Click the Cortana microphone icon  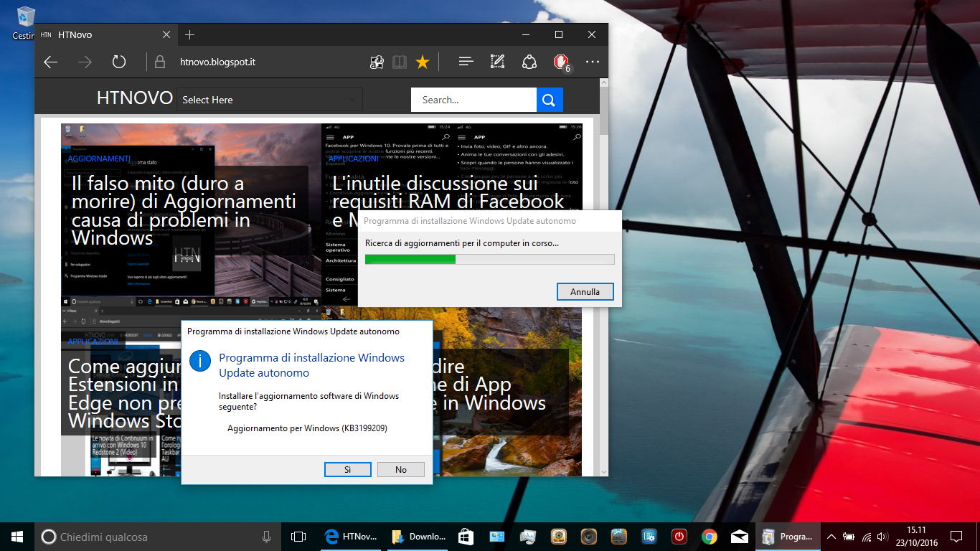pyautogui.click(x=266, y=537)
